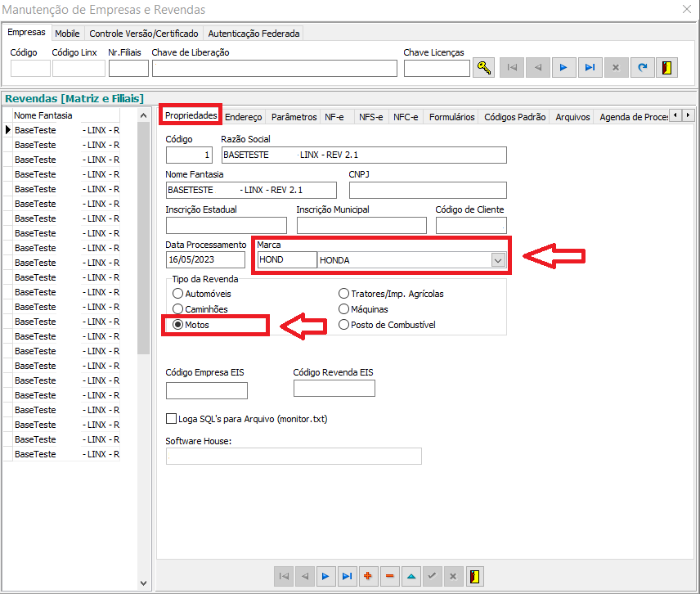Open the NFC-e tab
Viewport: 700px width, 594px height.
[406, 117]
